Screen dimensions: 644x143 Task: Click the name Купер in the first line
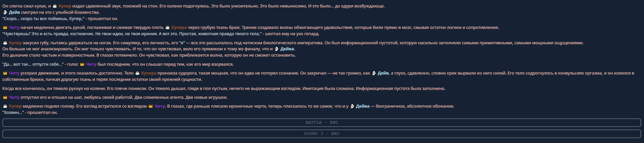pos(65,6)
